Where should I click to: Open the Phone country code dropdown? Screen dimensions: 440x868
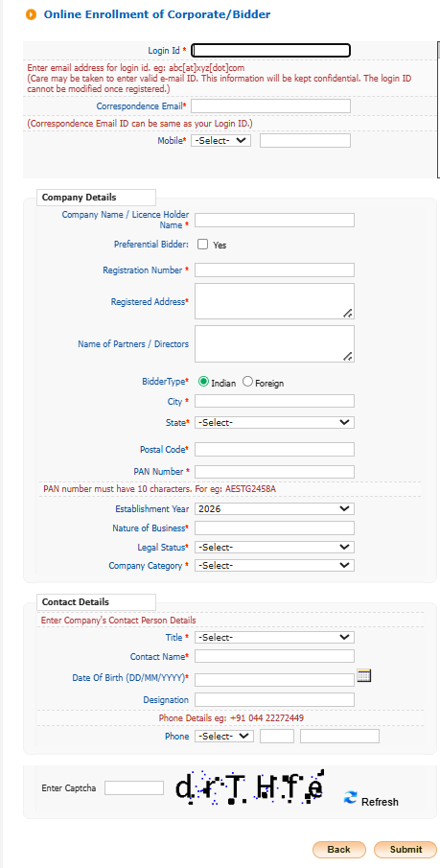coord(224,737)
